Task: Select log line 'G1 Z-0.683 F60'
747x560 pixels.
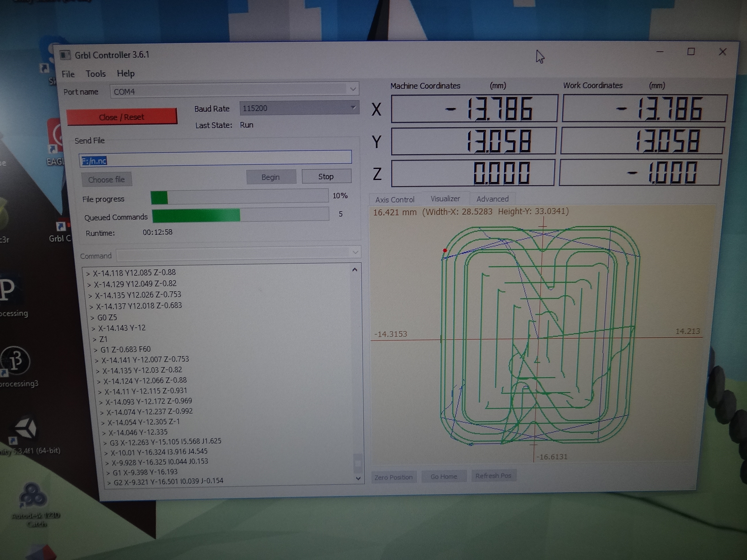Action: (x=125, y=349)
